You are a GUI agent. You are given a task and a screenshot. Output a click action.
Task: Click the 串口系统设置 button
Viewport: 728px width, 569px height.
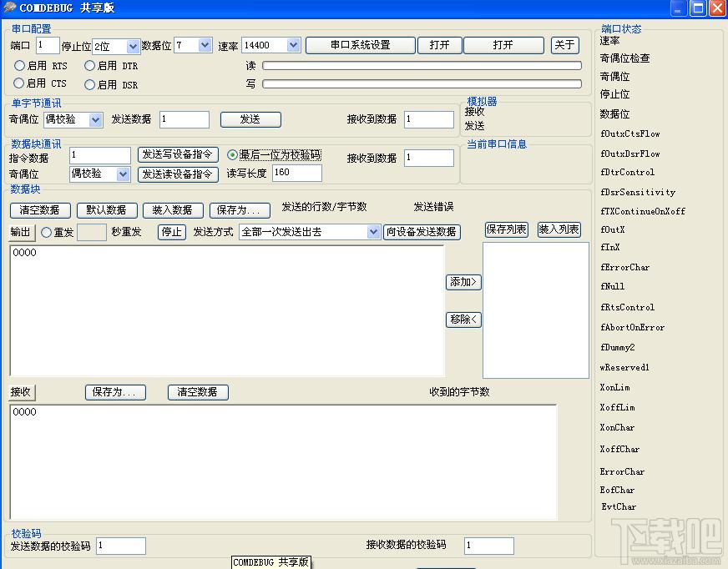coord(360,45)
